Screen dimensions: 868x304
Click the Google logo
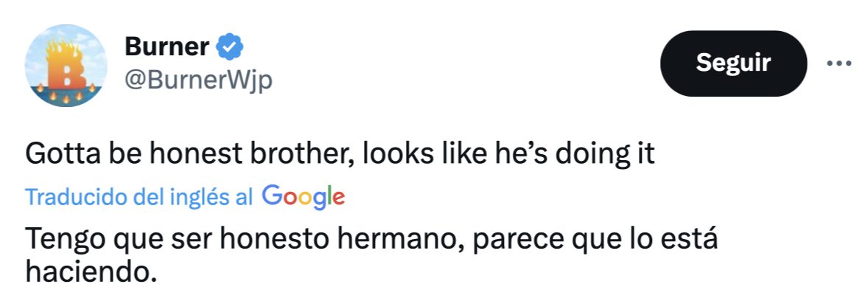303,197
